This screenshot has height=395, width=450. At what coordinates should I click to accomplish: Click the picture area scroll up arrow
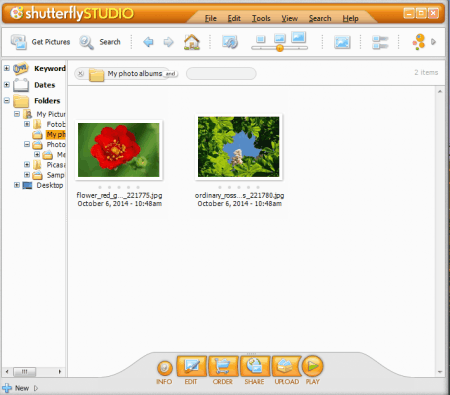click(x=440, y=91)
